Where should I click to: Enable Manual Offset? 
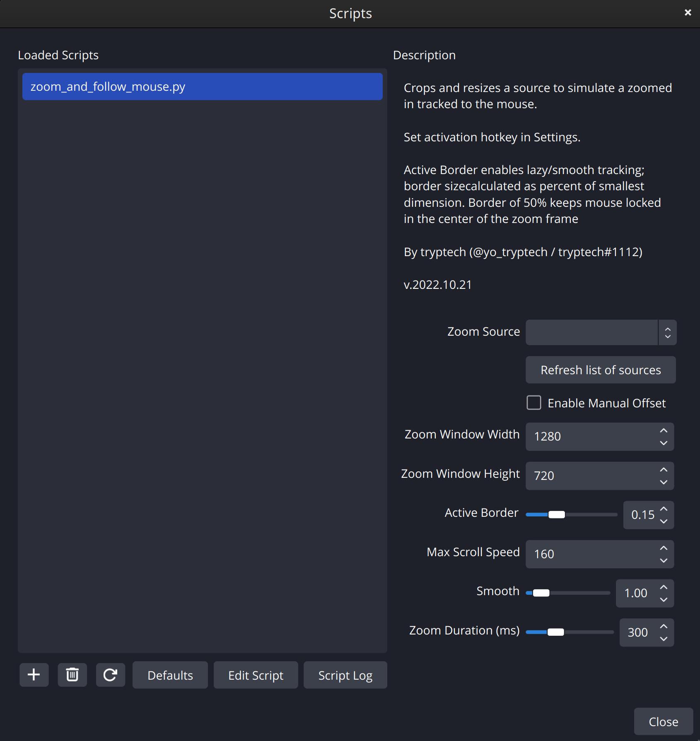(x=534, y=402)
